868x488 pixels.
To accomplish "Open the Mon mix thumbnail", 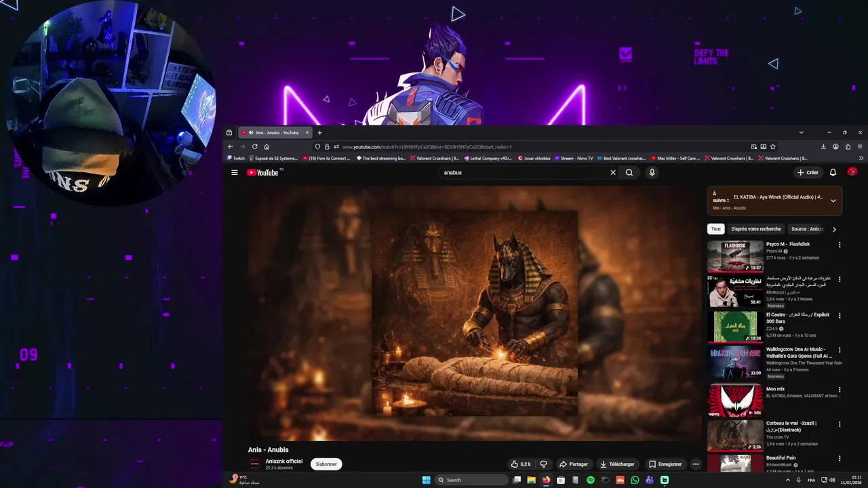I will point(735,401).
